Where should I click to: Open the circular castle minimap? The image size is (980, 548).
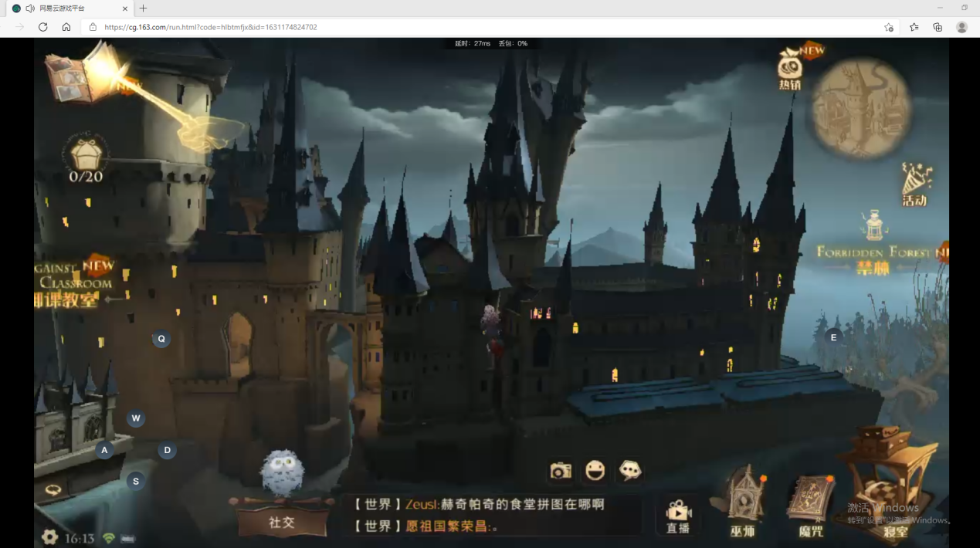pos(860,108)
